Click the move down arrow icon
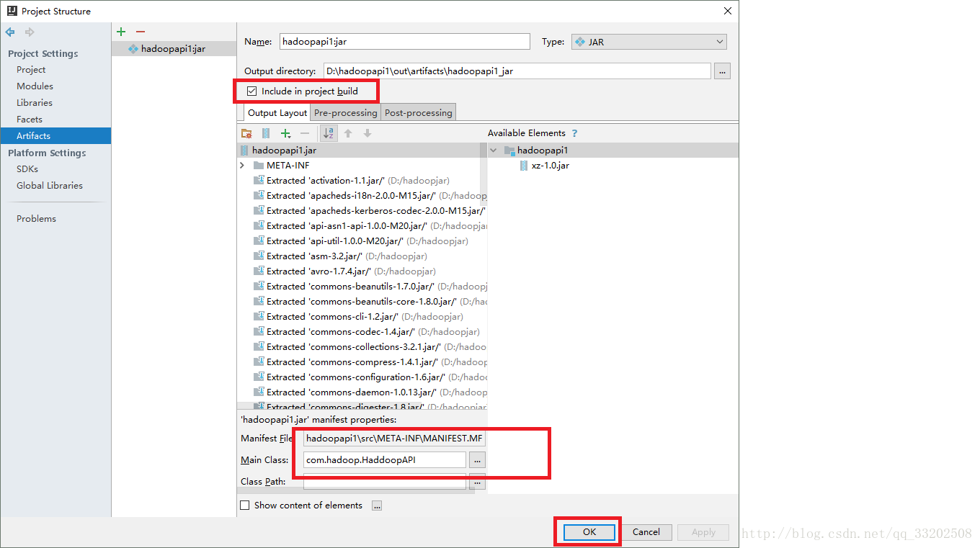Viewport: 980px width, 548px height. click(x=367, y=133)
